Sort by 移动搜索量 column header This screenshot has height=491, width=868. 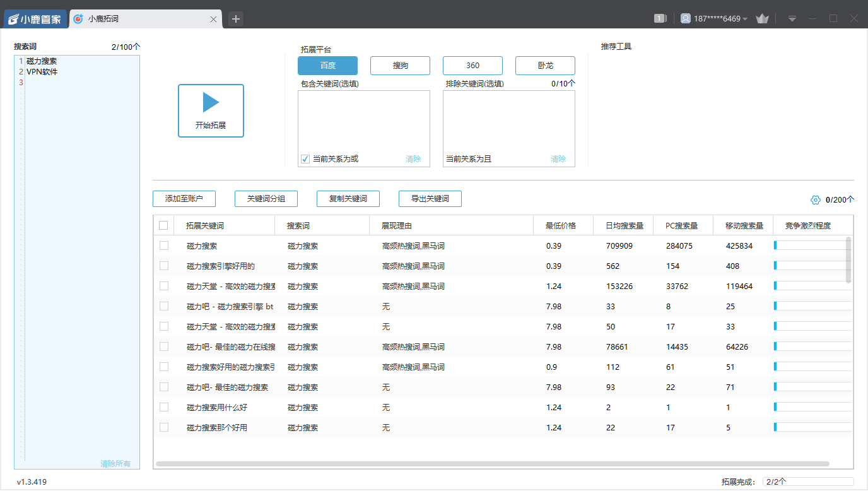(x=744, y=225)
